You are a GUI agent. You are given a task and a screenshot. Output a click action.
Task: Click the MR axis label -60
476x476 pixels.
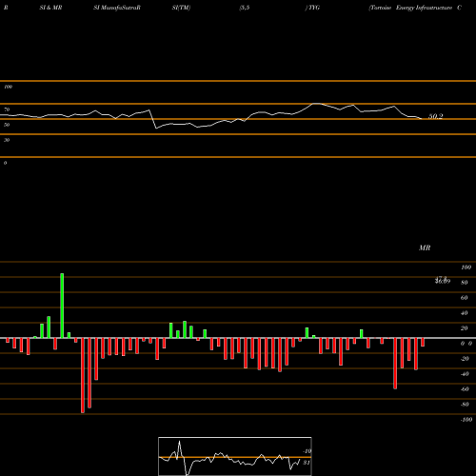(465, 389)
